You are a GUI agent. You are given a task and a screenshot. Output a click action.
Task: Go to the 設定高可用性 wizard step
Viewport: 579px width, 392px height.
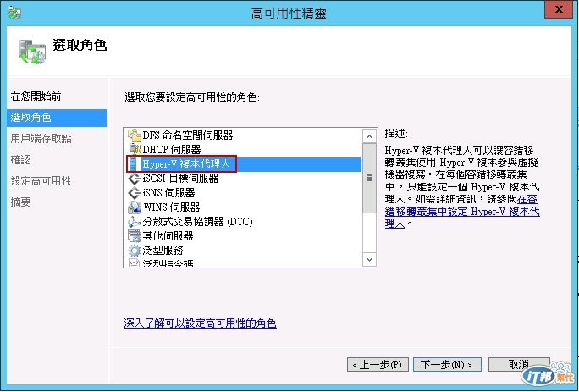(41, 181)
